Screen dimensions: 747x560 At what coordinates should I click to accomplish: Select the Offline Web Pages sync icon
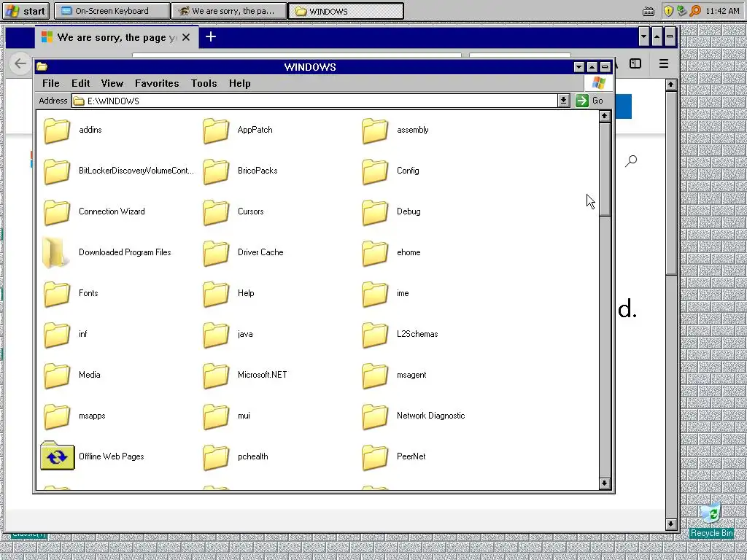57,456
